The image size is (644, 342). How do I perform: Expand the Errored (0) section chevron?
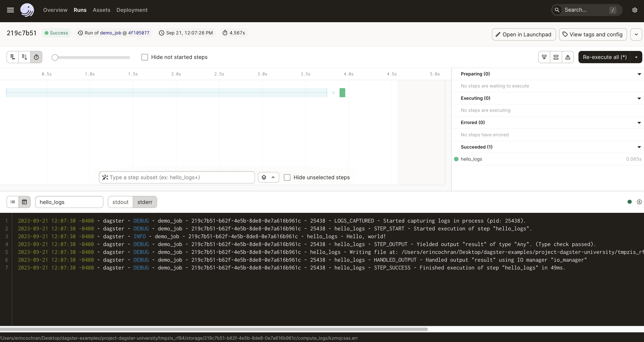tap(639, 123)
